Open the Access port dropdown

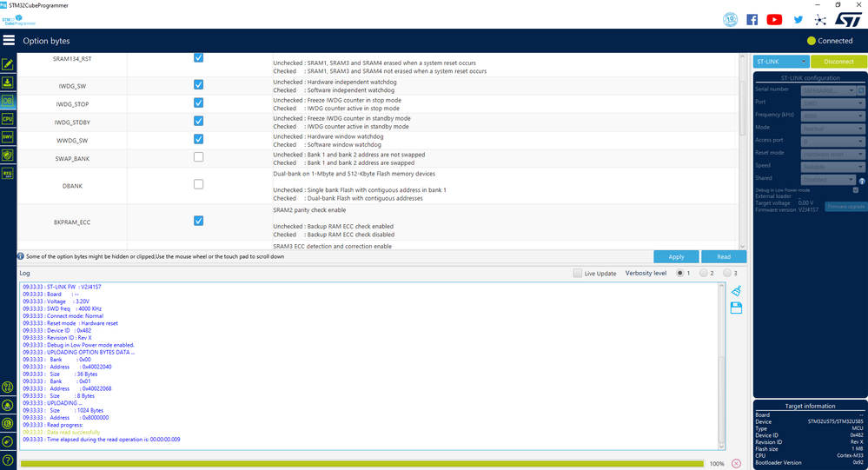(832, 142)
